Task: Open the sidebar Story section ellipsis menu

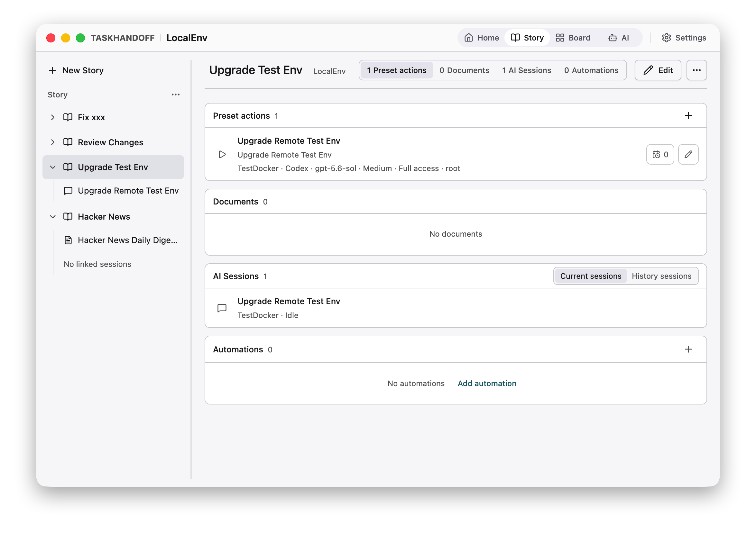Action: [x=175, y=95]
